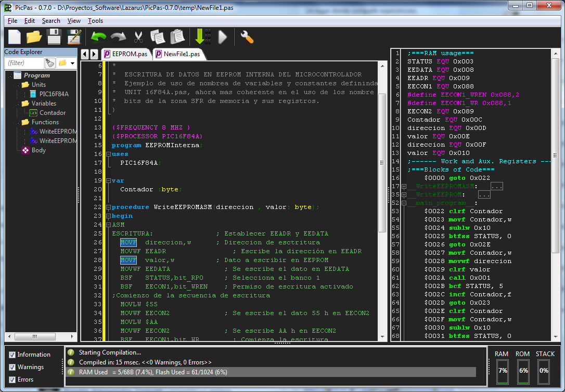Image resolution: width=565 pixels, height=392 pixels.
Task: Switch to the EEPROM.pas tab
Action: [x=126, y=54]
